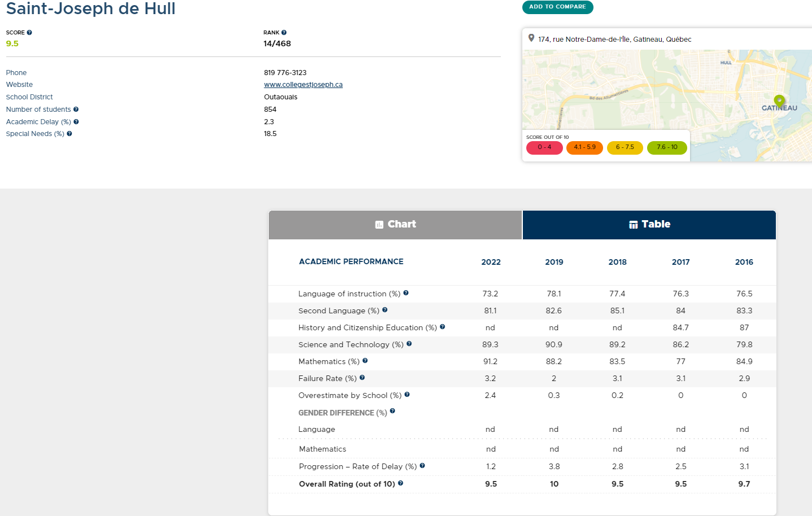Image resolution: width=812 pixels, height=516 pixels.
Task: Click the green 7.6 - 10 score legend
Action: [667, 147]
